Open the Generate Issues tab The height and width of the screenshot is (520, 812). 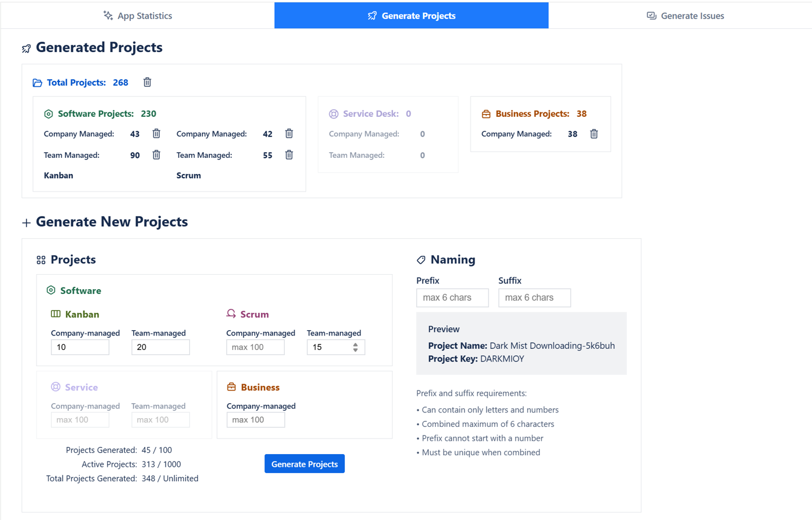tap(685, 15)
